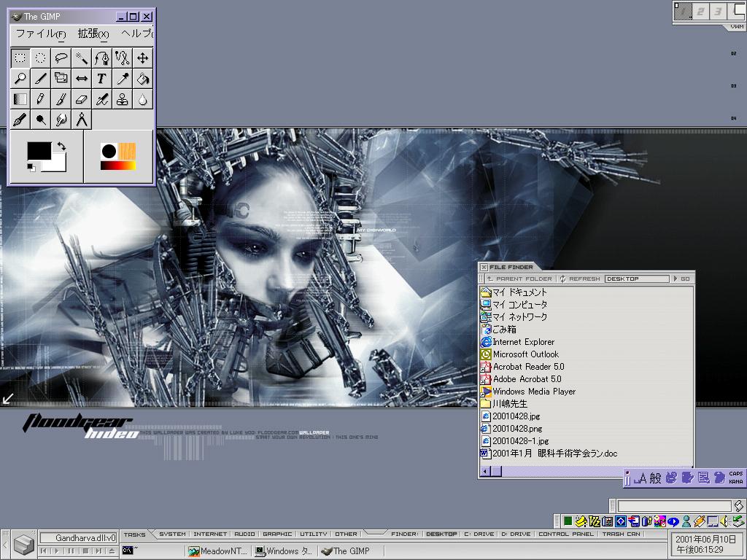Image resolution: width=747 pixels, height=560 pixels.
Task: Select file 20010428.png
Action: 511,429
